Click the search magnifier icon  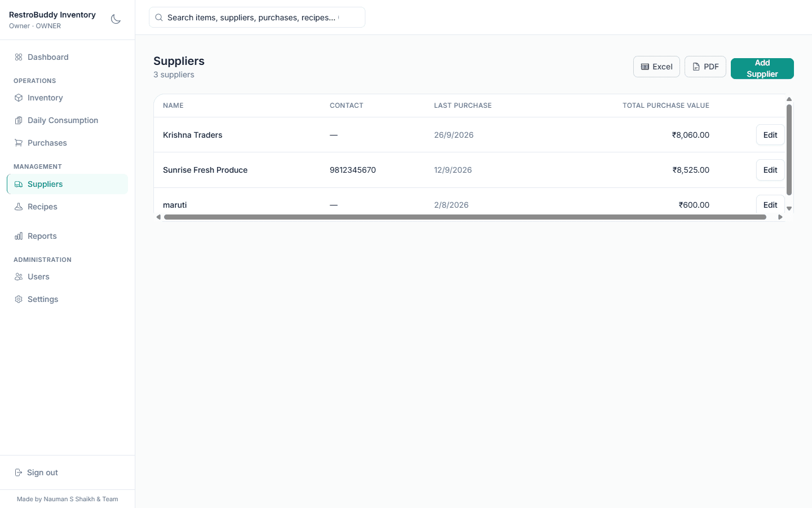coord(159,17)
